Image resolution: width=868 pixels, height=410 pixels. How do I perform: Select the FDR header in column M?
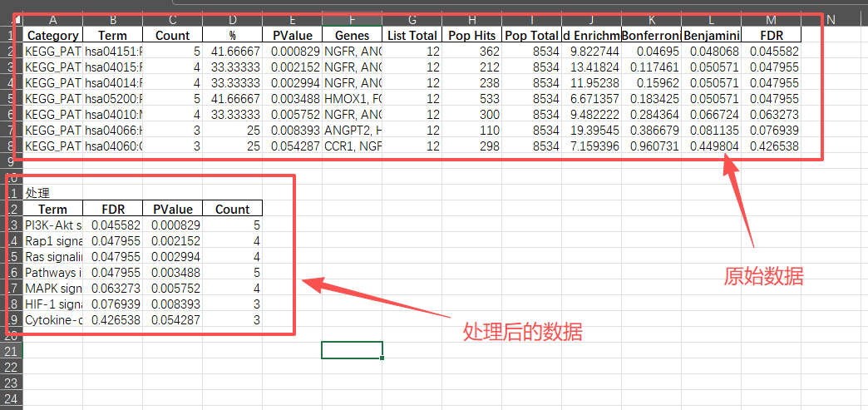pos(771,35)
